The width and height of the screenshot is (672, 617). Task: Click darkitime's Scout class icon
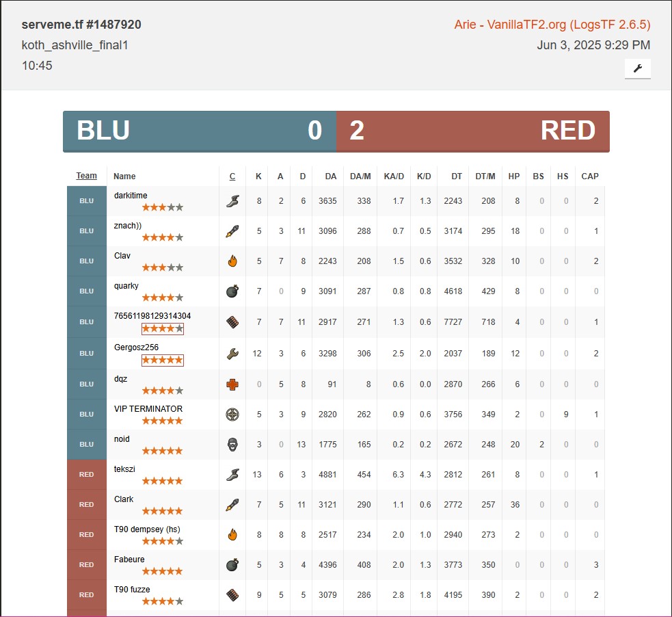click(232, 201)
